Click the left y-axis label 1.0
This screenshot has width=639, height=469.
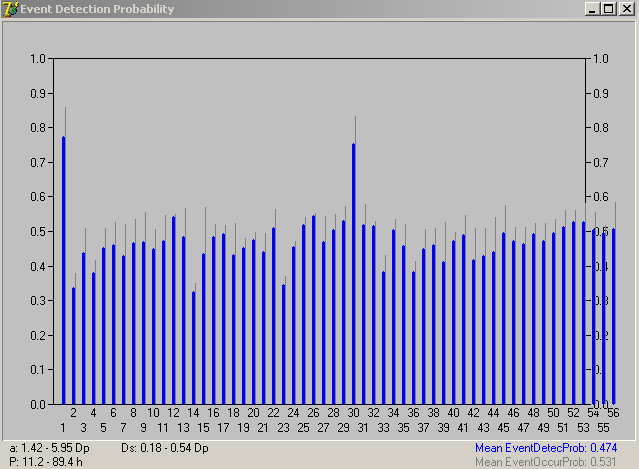click(x=38, y=59)
